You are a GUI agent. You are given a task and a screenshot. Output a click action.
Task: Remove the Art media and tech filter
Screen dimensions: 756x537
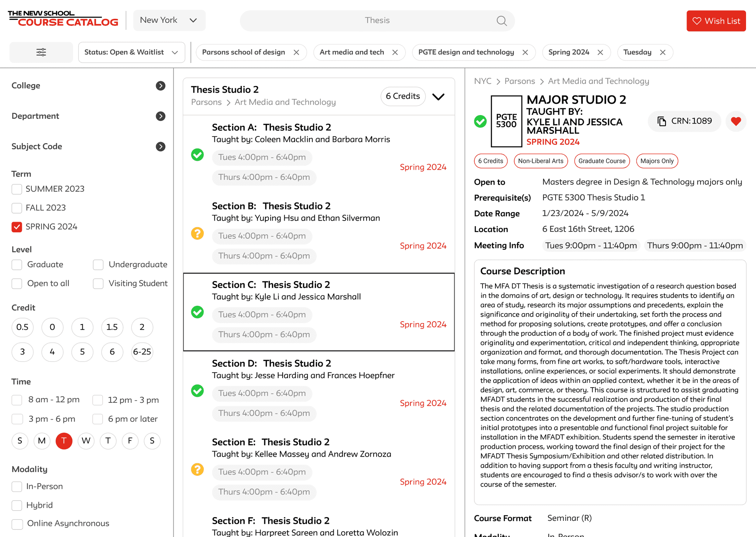click(x=395, y=52)
